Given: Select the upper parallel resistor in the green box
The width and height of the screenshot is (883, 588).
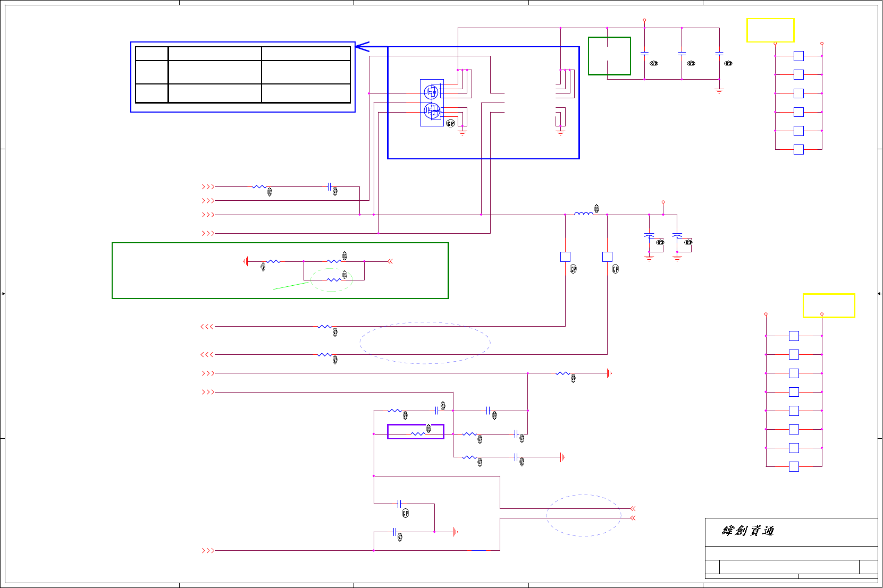Looking at the screenshot, I should pyautogui.click(x=334, y=261).
